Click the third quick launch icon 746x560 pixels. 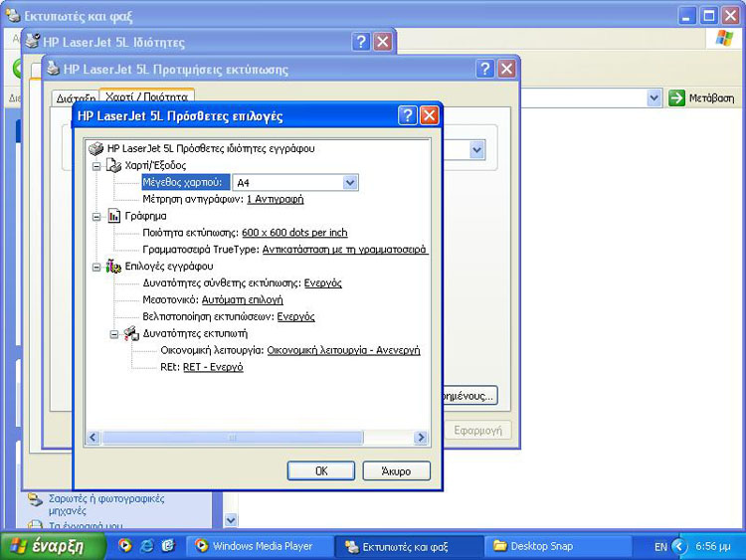168,545
